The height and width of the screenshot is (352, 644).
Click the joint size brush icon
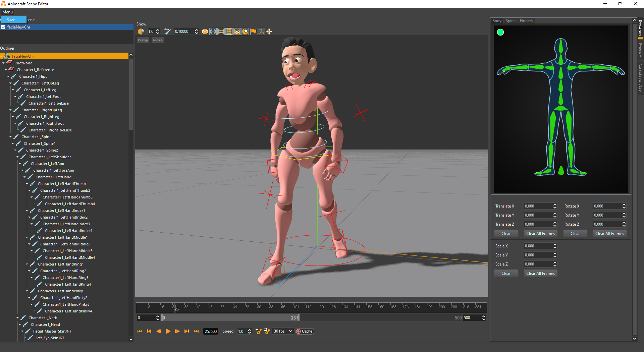[167, 32]
